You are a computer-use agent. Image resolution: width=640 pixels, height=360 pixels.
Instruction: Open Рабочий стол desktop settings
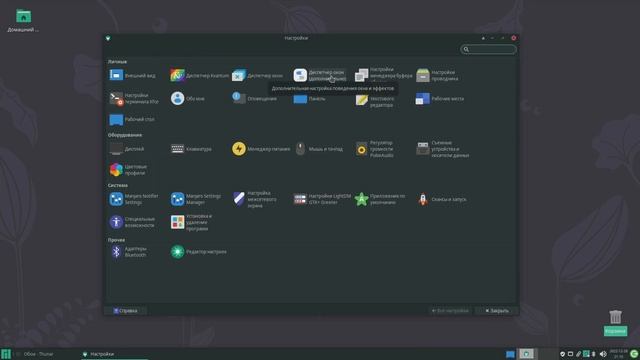pos(132,119)
